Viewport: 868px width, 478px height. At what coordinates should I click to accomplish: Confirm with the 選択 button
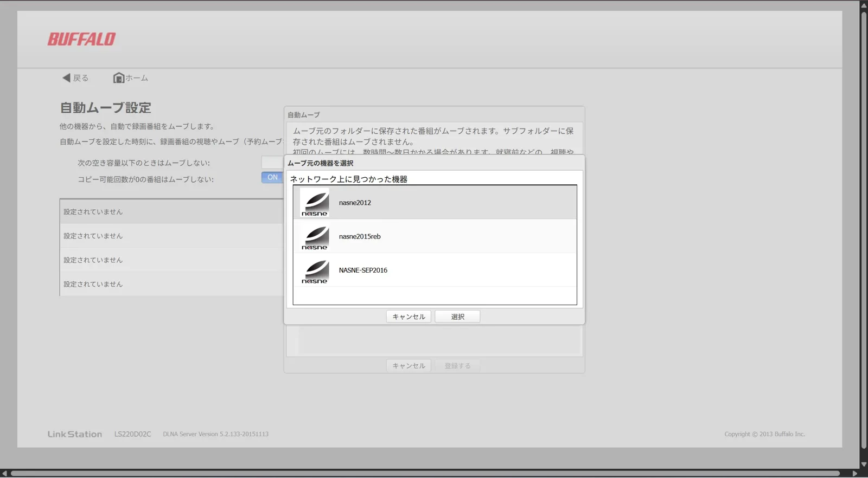click(x=457, y=316)
